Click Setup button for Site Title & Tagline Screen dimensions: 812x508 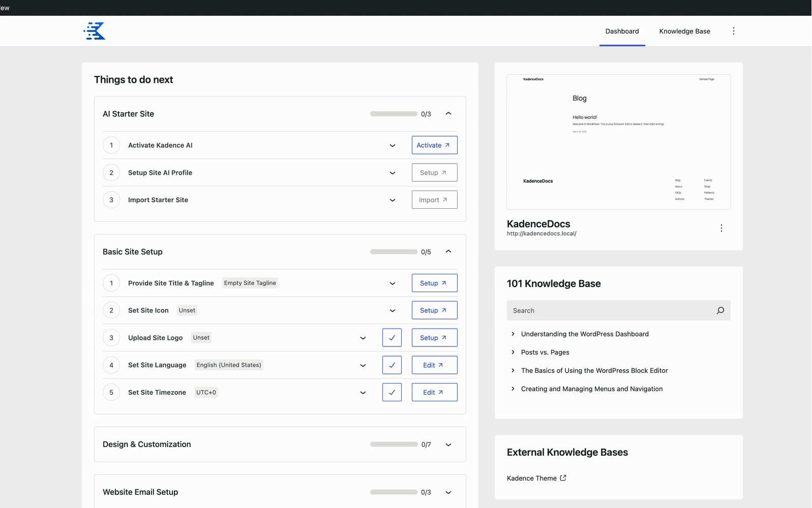pos(435,283)
